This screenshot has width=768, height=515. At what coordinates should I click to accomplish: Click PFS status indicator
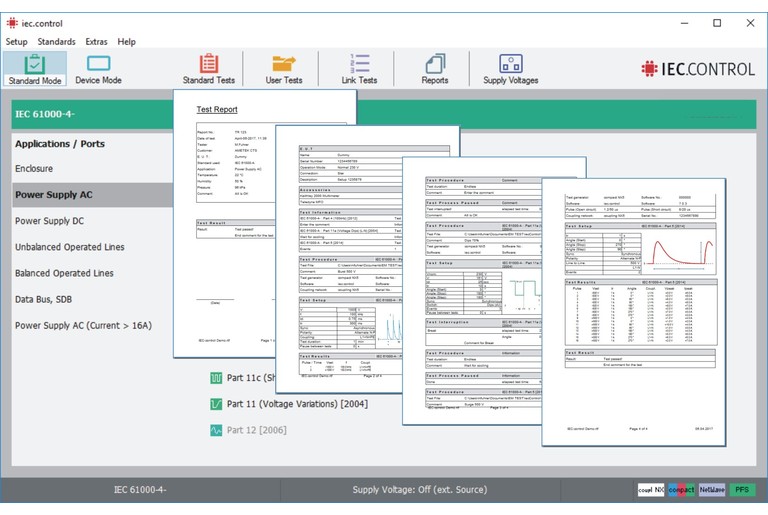coord(742,489)
